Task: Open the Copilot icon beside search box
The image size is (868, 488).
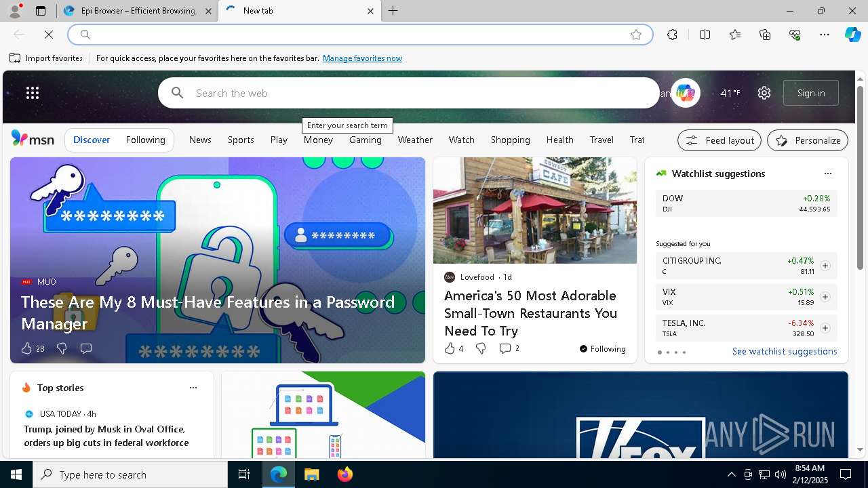Action: pos(685,93)
